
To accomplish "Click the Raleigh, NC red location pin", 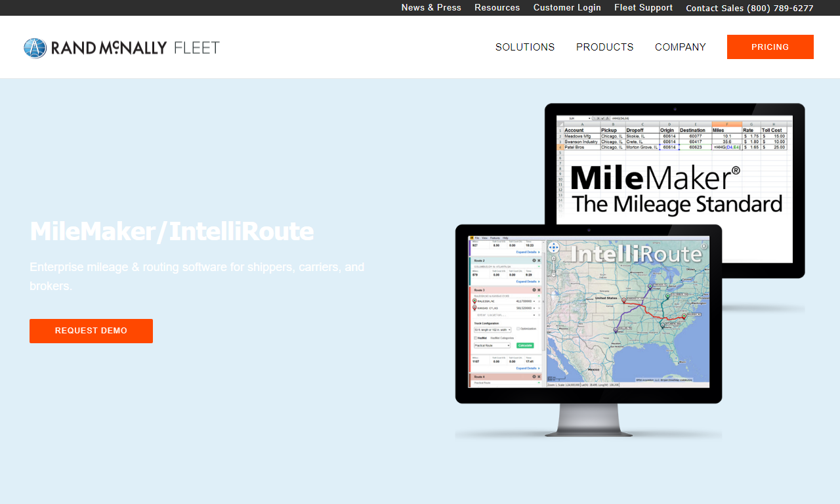I will click(x=474, y=301).
